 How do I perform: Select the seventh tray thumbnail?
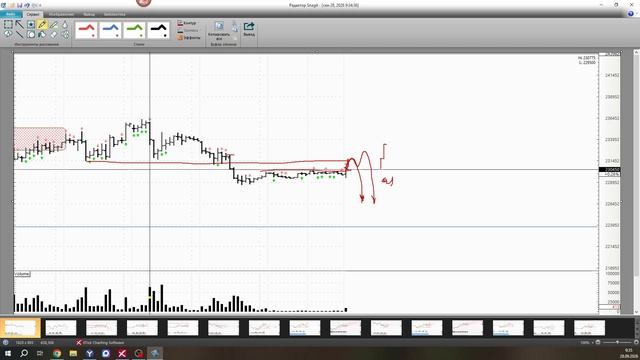pos(264,328)
